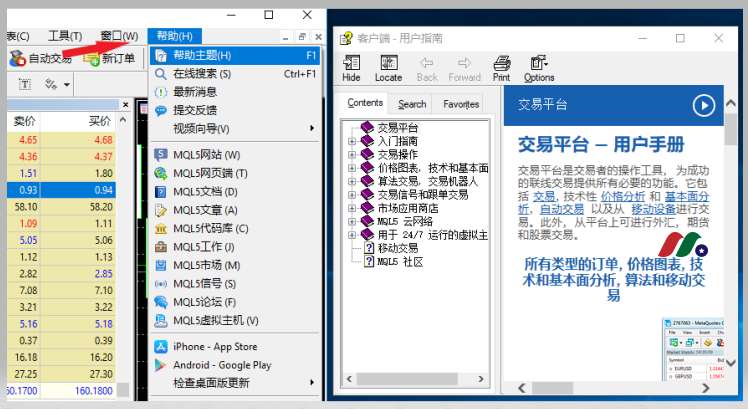Click the MQL5工作 (J) briefcase icon
Screen dimensions: 748x409
tap(161, 247)
